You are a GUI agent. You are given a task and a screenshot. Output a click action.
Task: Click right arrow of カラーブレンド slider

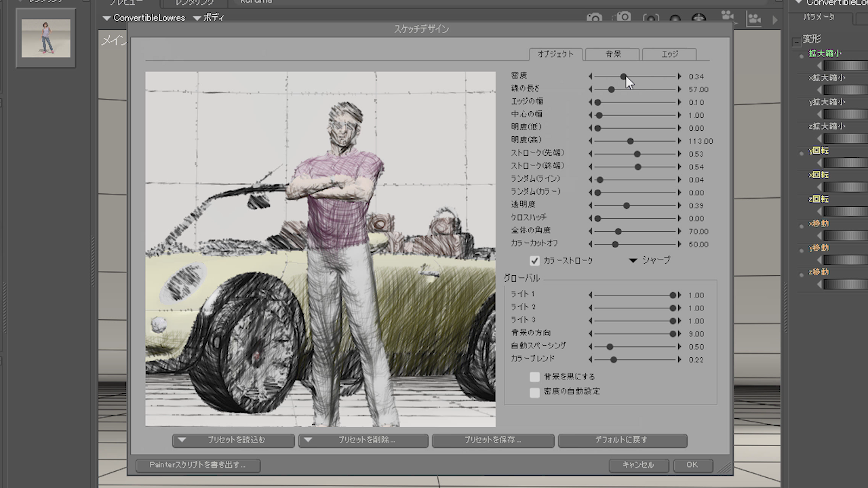(x=679, y=360)
